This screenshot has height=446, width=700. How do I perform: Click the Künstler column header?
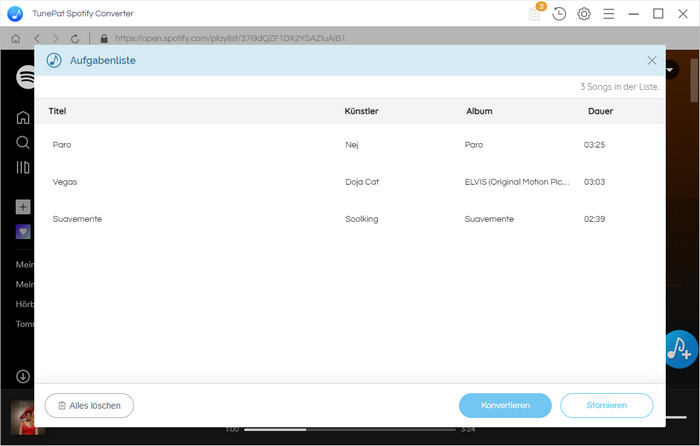361,111
